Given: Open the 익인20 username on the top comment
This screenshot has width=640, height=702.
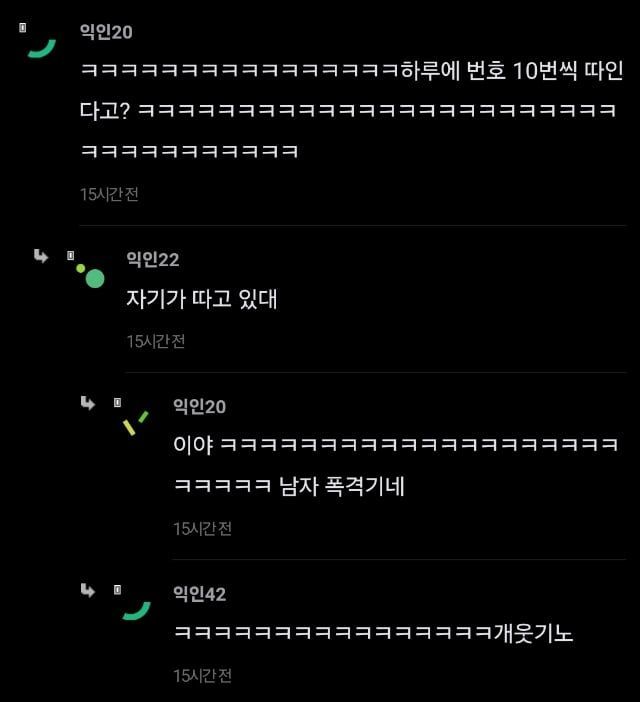Looking at the screenshot, I should [x=106, y=32].
